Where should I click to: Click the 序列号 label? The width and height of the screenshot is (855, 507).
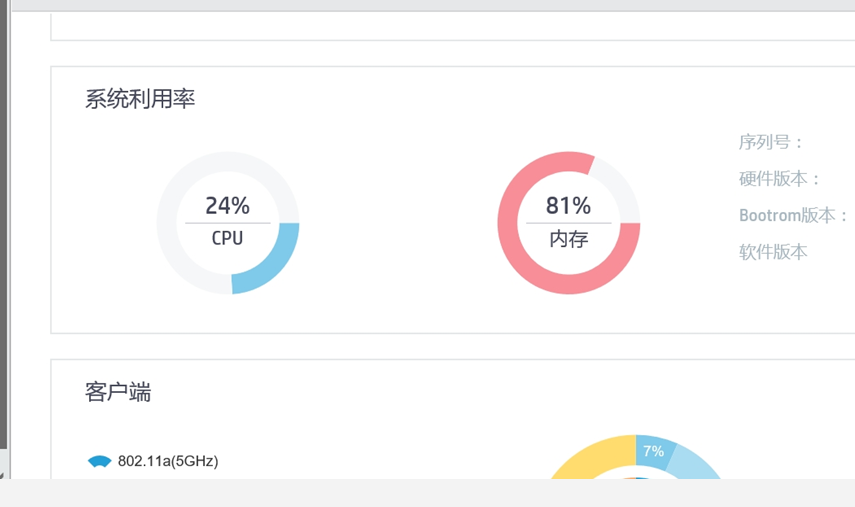(x=771, y=142)
